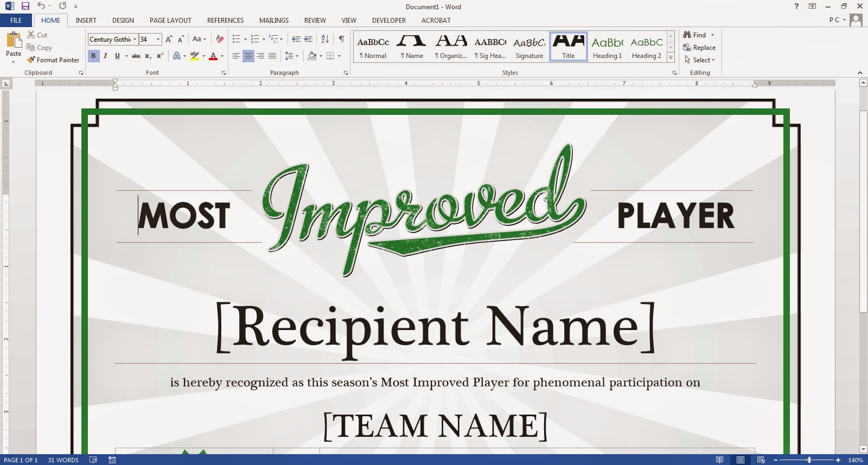Open Borders dropdown arrow
Image resolution: width=868 pixels, height=465 pixels.
pos(339,56)
